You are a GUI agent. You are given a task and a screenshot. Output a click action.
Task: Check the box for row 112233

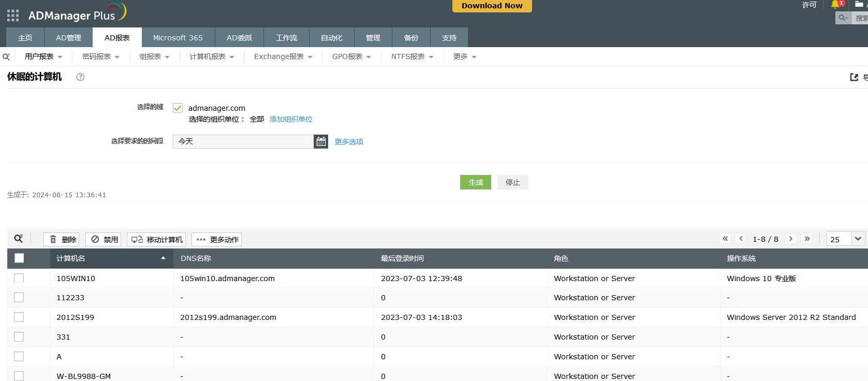pyautogui.click(x=19, y=297)
